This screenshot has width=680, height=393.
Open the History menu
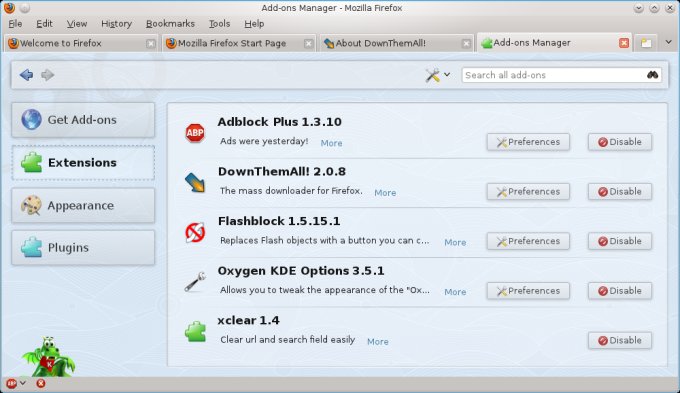click(116, 23)
